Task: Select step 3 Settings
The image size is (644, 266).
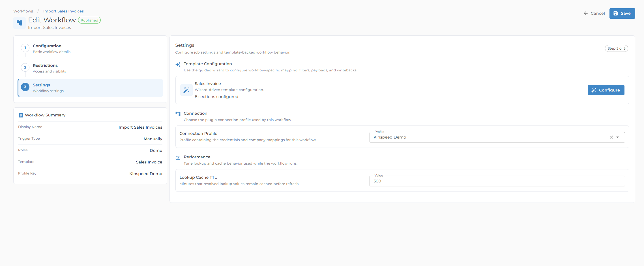Action: [x=90, y=88]
